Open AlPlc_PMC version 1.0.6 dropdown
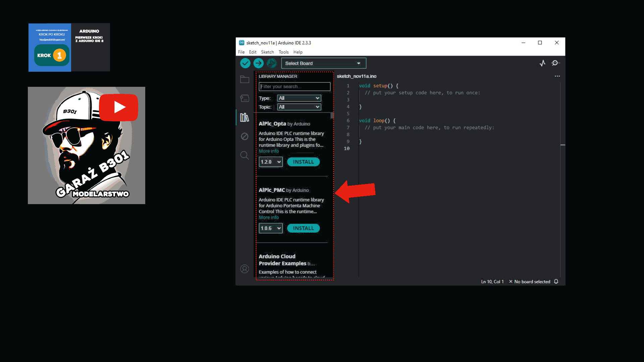The height and width of the screenshot is (362, 644). pos(271,228)
